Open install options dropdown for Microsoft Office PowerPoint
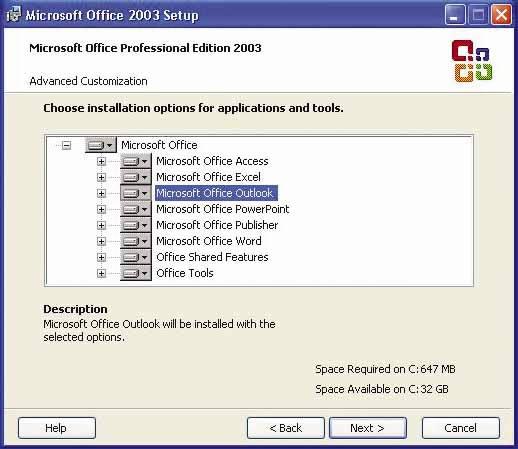Image resolution: width=518 pixels, height=449 pixels. coord(136,209)
